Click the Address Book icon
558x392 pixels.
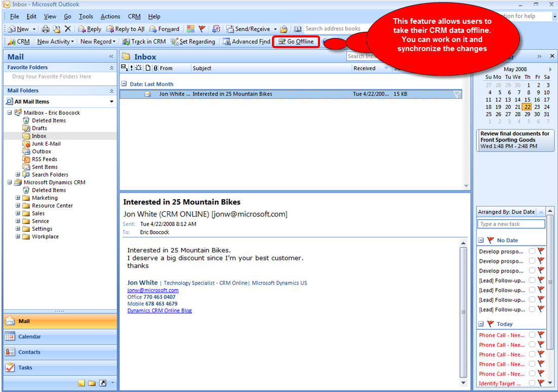pos(298,29)
